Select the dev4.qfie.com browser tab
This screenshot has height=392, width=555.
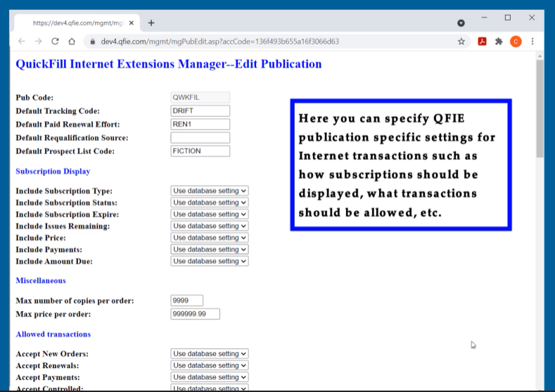pos(77,23)
